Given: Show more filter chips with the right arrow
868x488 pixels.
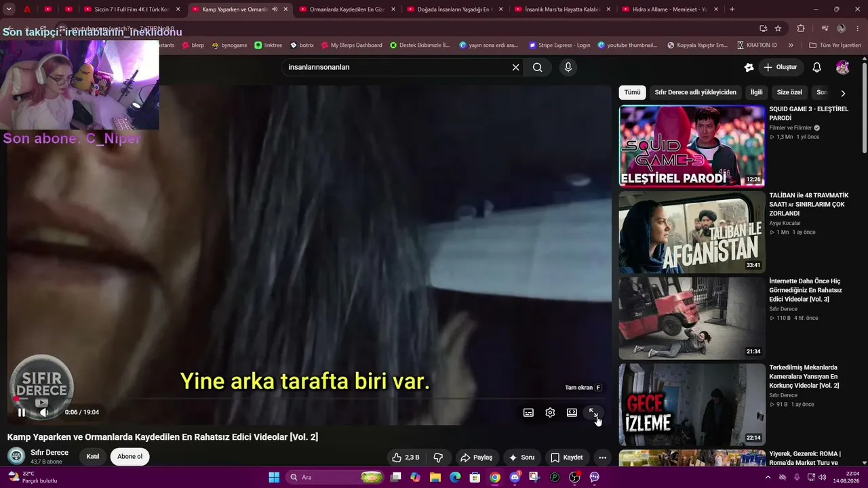Looking at the screenshot, I should (x=843, y=93).
